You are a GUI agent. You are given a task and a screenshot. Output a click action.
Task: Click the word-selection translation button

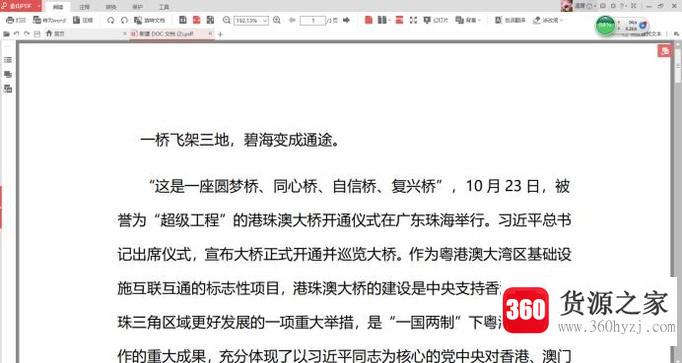tap(511, 20)
